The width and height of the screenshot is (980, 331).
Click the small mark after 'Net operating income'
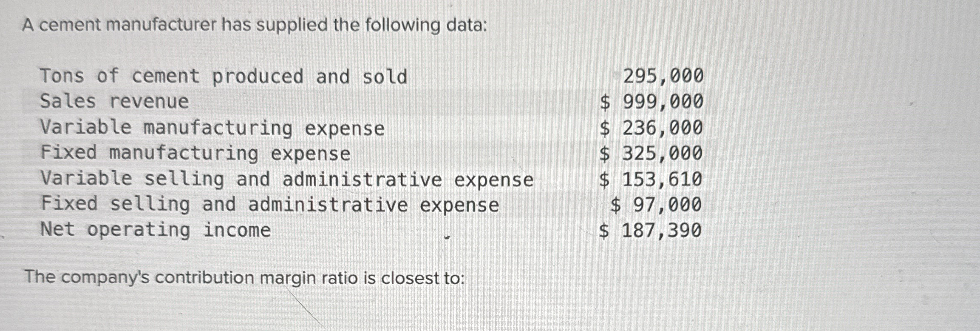[447, 238]
